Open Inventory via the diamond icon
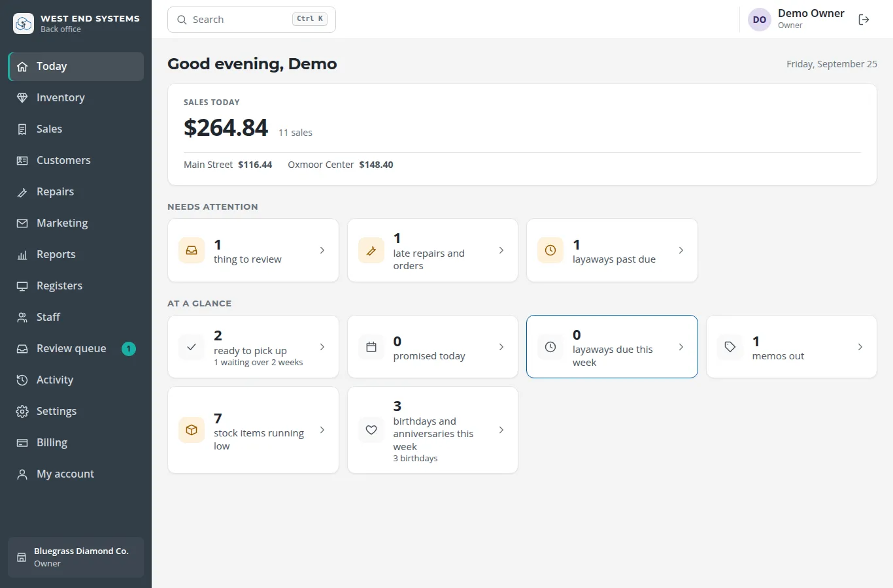 click(x=22, y=97)
